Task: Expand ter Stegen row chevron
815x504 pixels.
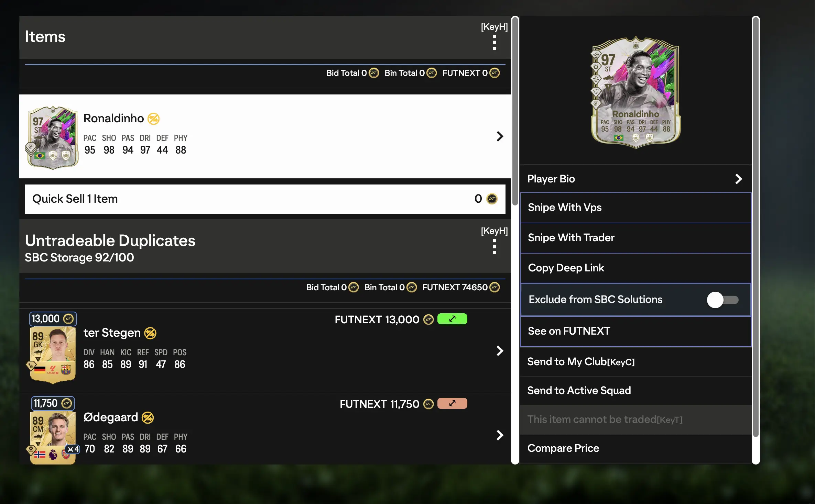Action: tap(500, 351)
